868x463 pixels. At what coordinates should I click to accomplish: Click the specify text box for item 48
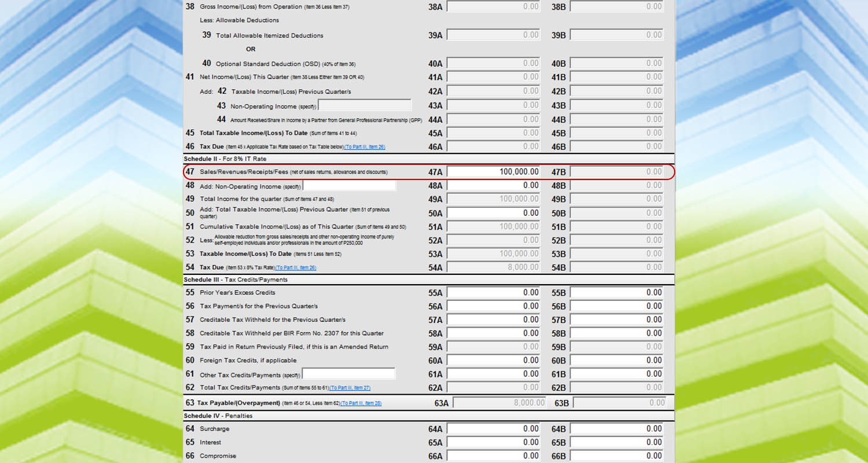(349, 186)
